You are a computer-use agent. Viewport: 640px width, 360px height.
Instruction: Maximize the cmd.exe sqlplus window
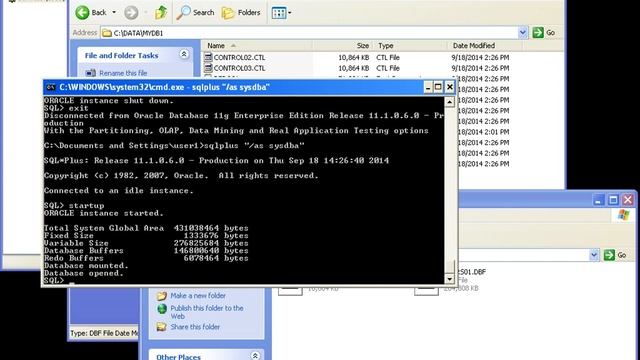point(438,87)
